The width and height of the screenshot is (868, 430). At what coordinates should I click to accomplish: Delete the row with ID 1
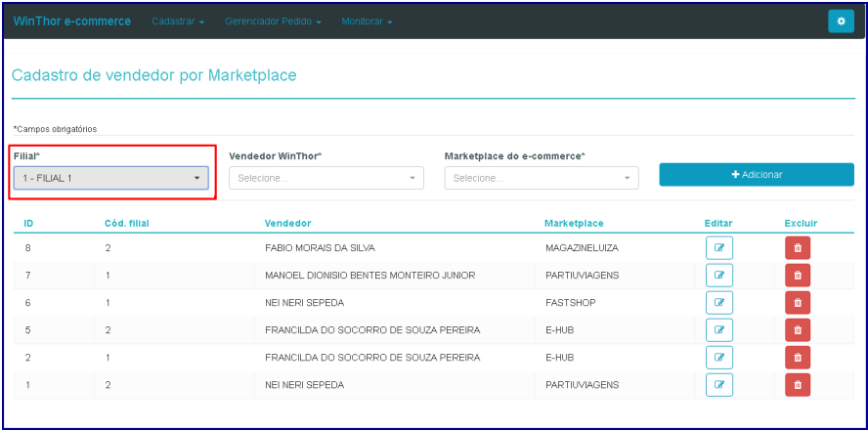click(x=798, y=385)
